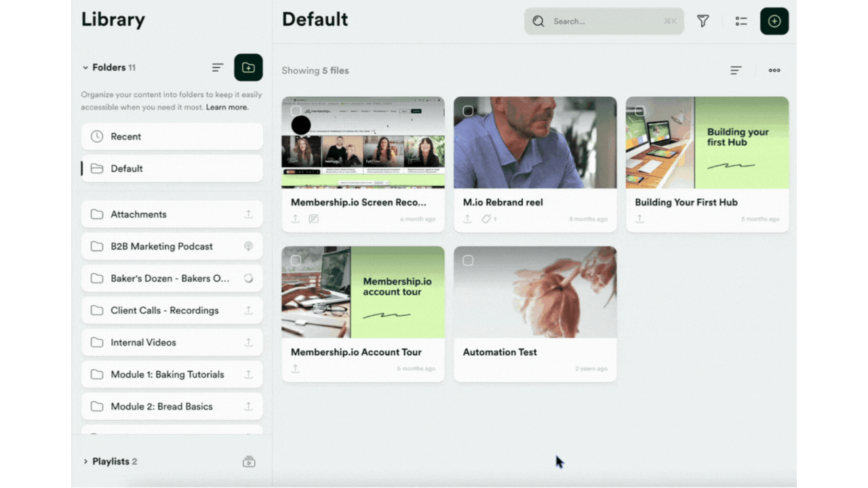Click the 'M.io Rebrand reel' title
This screenshot has height=488, width=868.
point(503,202)
